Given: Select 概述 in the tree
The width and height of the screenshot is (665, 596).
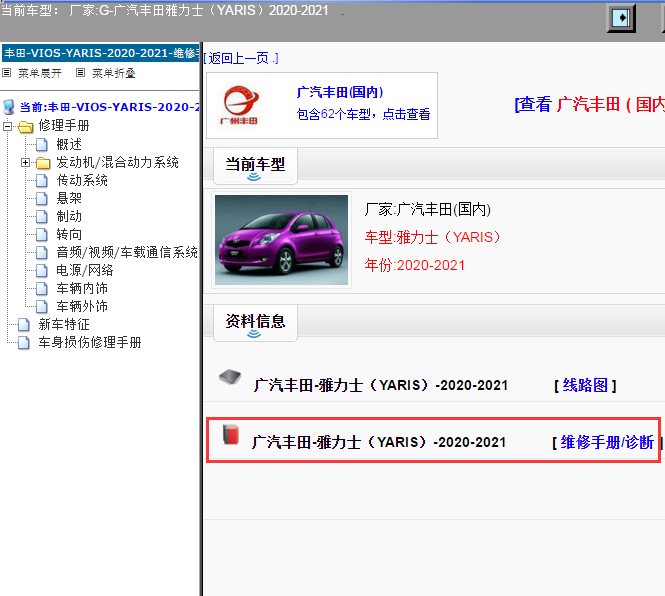Looking at the screenshot, I should (x=69, y=145).
